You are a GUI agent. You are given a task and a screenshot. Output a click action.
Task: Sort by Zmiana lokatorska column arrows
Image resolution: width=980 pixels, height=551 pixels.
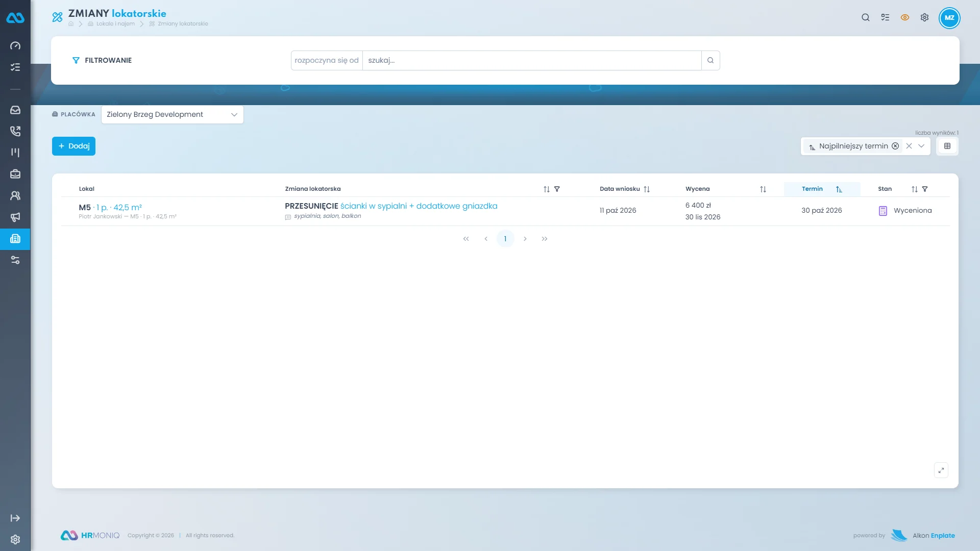[547, 189]
